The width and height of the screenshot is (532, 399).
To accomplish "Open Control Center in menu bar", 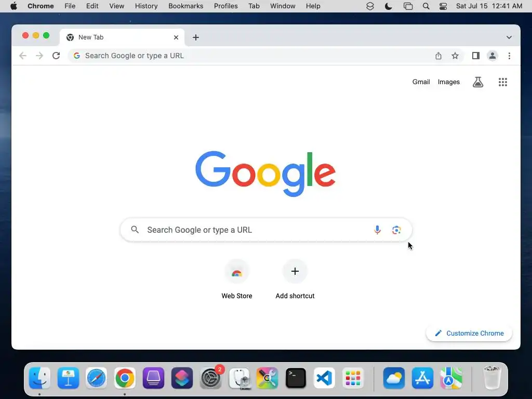I will click(x=443, y=6).
